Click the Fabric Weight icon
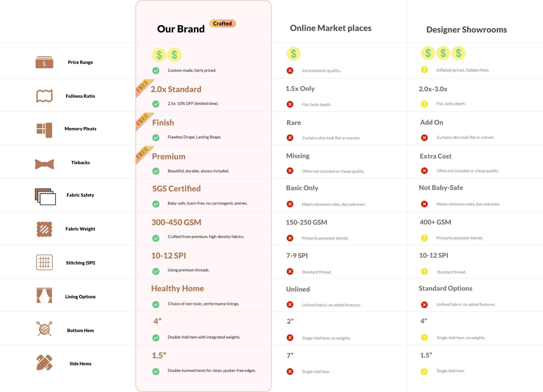The width and height of the screenshot is (543, 392). pyautogui.click(x=44, y=229)
